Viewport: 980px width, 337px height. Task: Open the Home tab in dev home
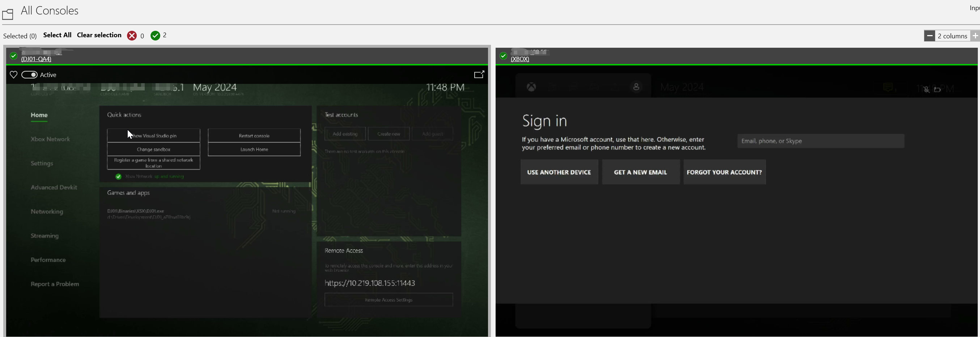39,115
